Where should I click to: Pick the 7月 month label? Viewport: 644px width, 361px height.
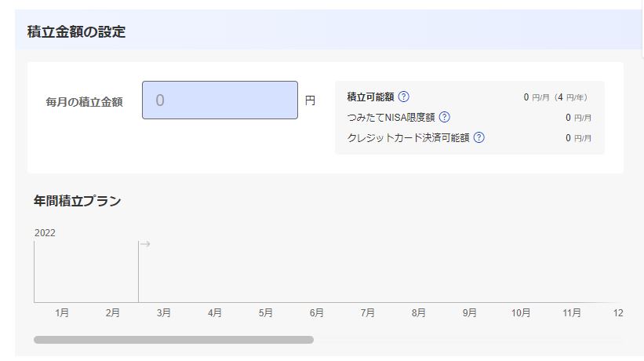(368, 313)
